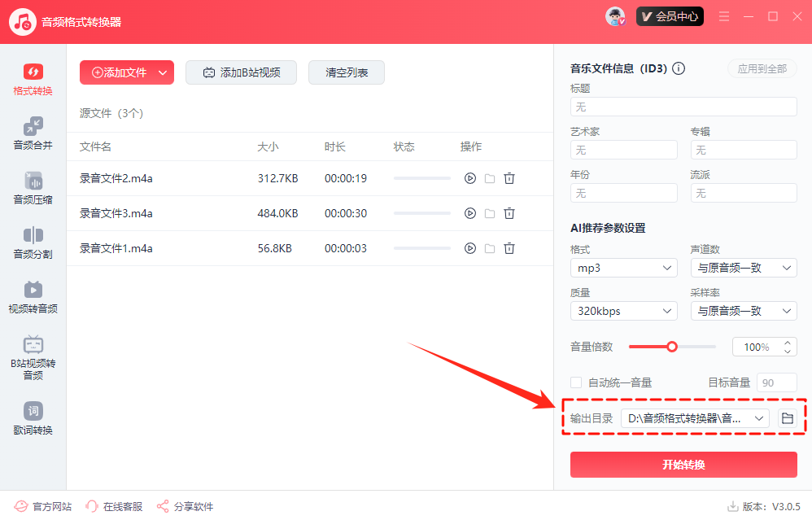Click ID3 info help icon
The height and width of the screenshot is (520, 812).
pos(679,69)
